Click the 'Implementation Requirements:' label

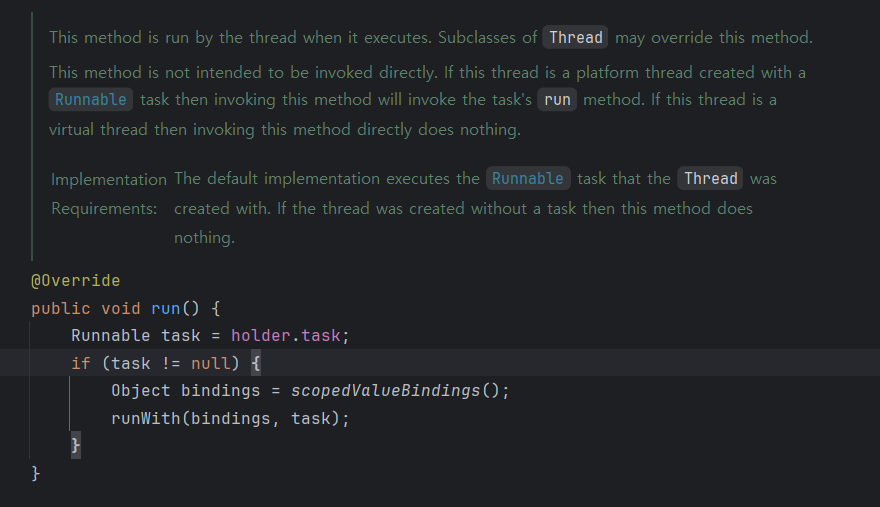tap(108, 194)
